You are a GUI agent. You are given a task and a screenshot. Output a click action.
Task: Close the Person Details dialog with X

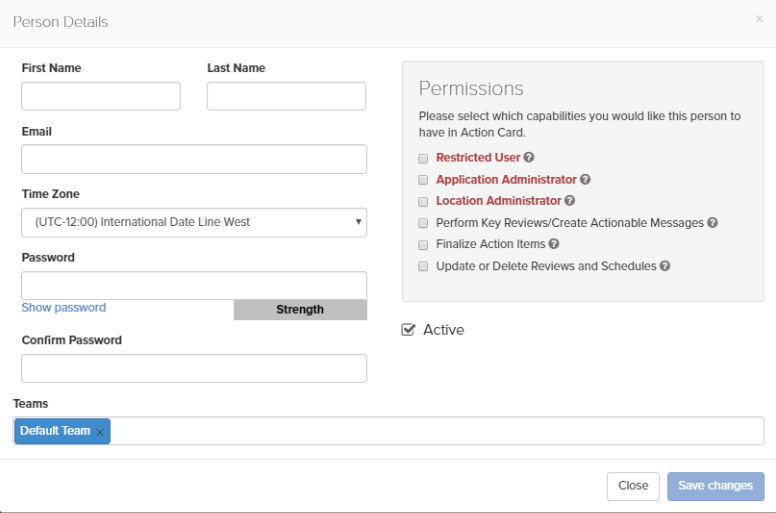759,19
